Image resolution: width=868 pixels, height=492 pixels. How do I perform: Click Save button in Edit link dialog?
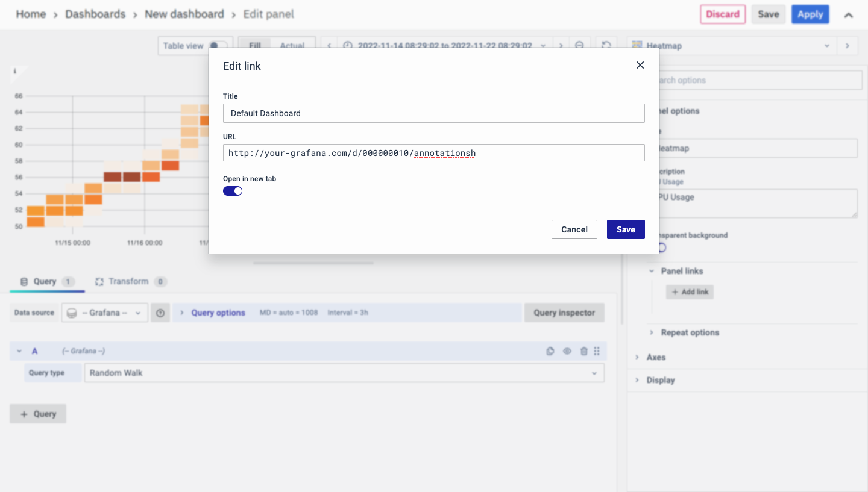(626, 229)
